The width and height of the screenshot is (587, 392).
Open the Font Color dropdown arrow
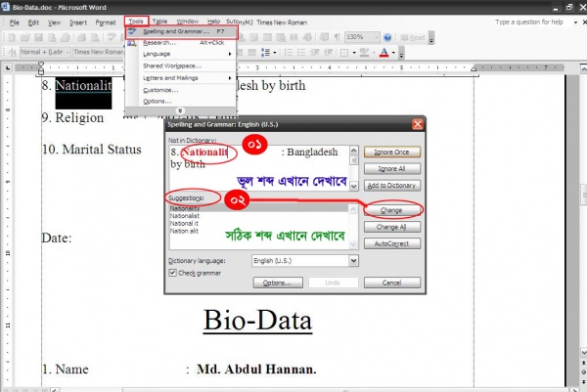[x=393, y=53]
